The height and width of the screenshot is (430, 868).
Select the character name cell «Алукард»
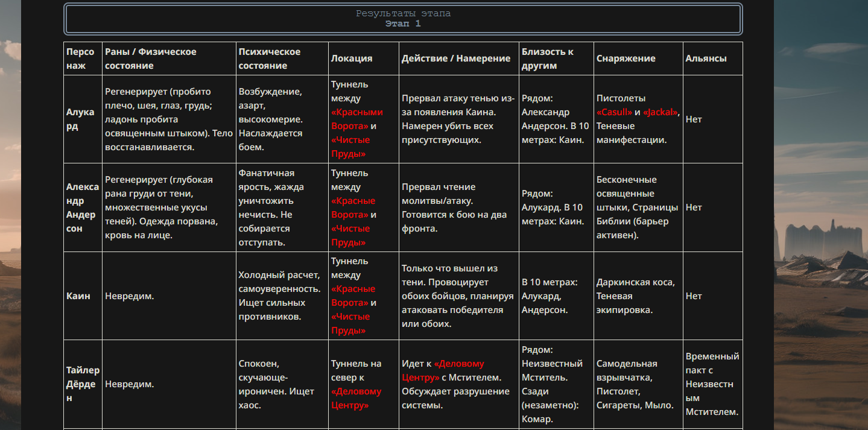83,119
